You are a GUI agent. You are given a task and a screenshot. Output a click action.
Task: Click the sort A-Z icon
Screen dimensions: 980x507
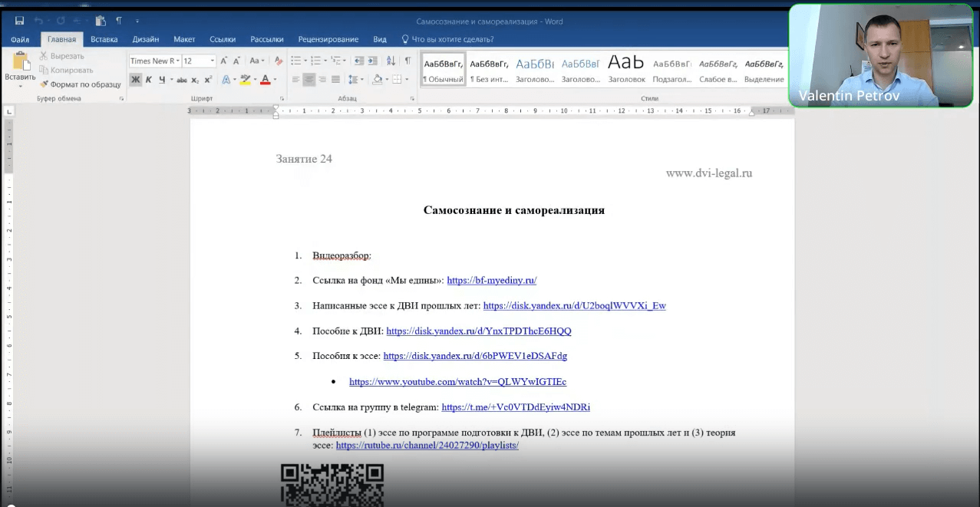391,61
